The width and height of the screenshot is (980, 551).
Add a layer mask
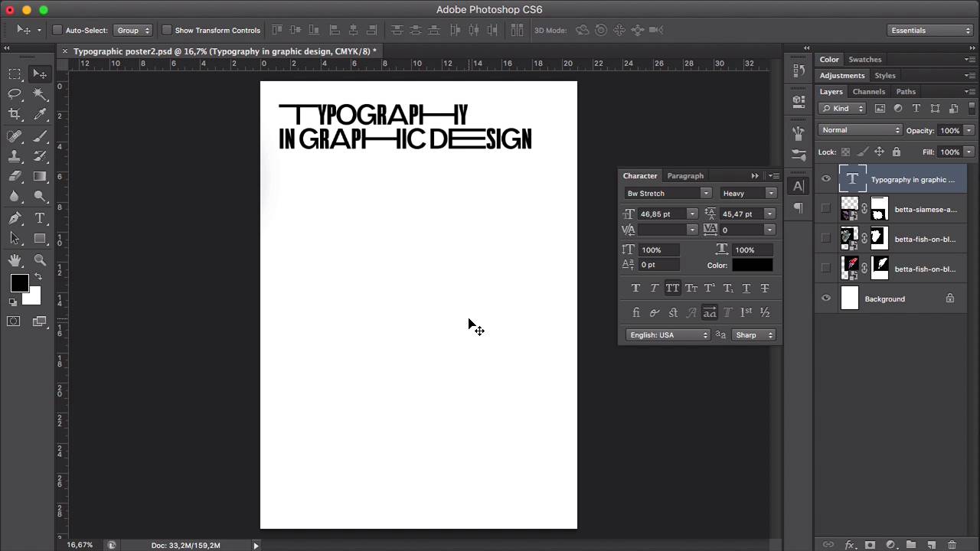pos(870,545)
